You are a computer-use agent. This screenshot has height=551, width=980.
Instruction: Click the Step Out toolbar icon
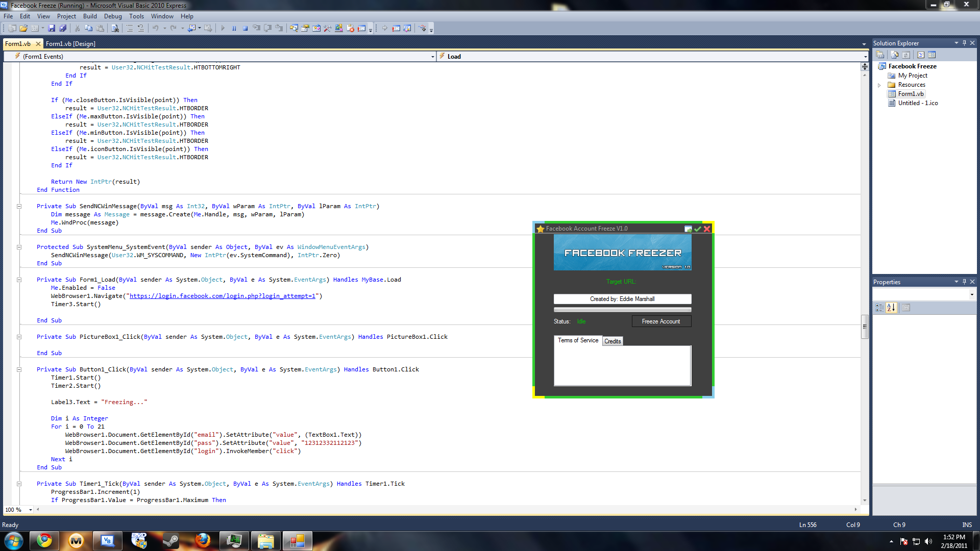(279, 28)
